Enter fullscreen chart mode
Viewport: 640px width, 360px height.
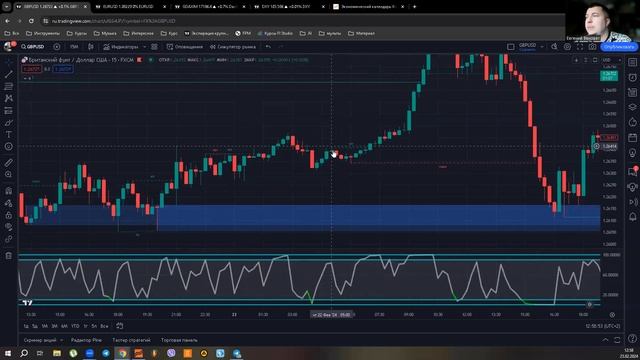click(x=580, y=47)
